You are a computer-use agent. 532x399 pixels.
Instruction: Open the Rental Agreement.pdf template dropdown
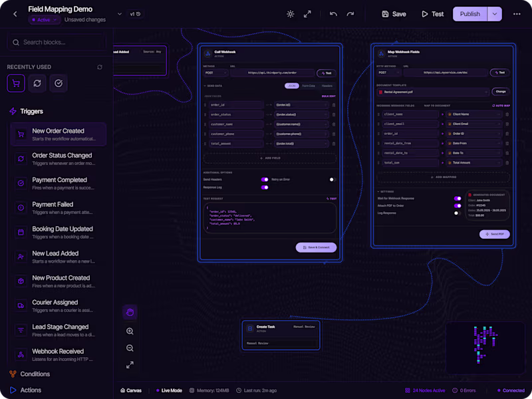[x=433, y=92]
